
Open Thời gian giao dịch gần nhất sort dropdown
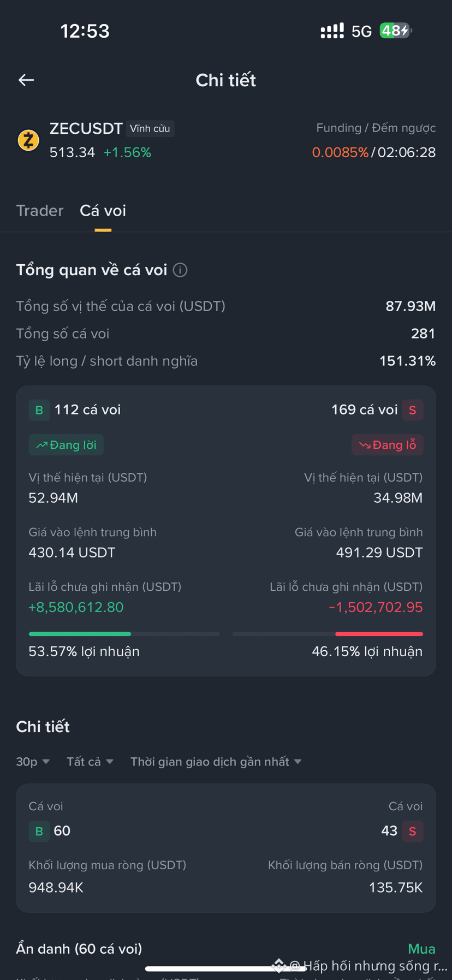pyautogui.click(x=216, y=762)
